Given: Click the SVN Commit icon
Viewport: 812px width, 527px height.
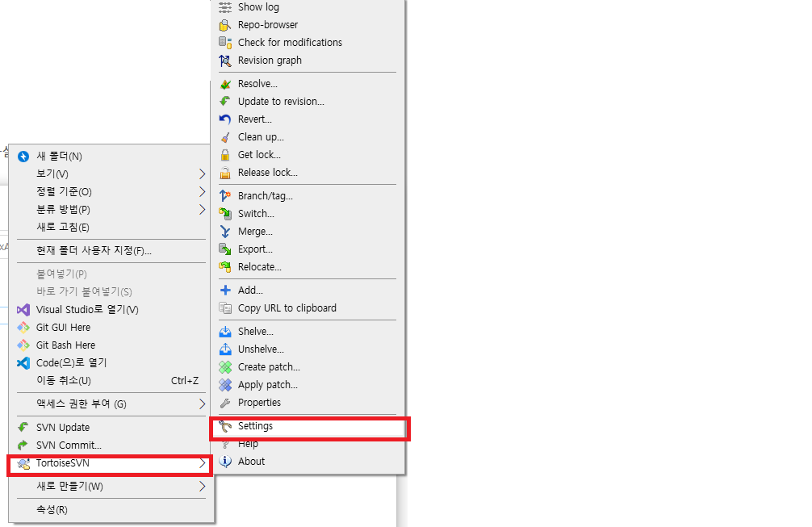Looking at the screenshot, I should point(23,445).
